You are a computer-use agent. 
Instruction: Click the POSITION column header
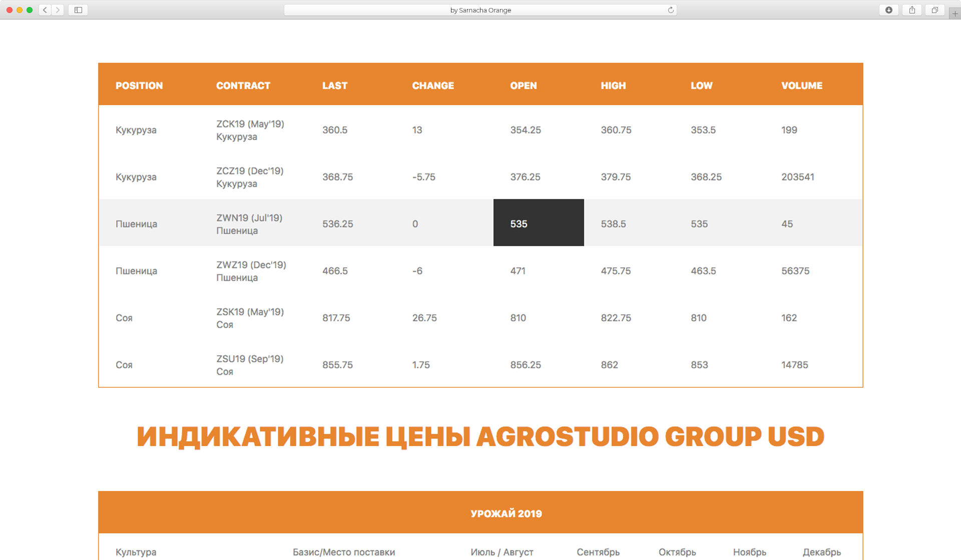click(x=139, y=86)
